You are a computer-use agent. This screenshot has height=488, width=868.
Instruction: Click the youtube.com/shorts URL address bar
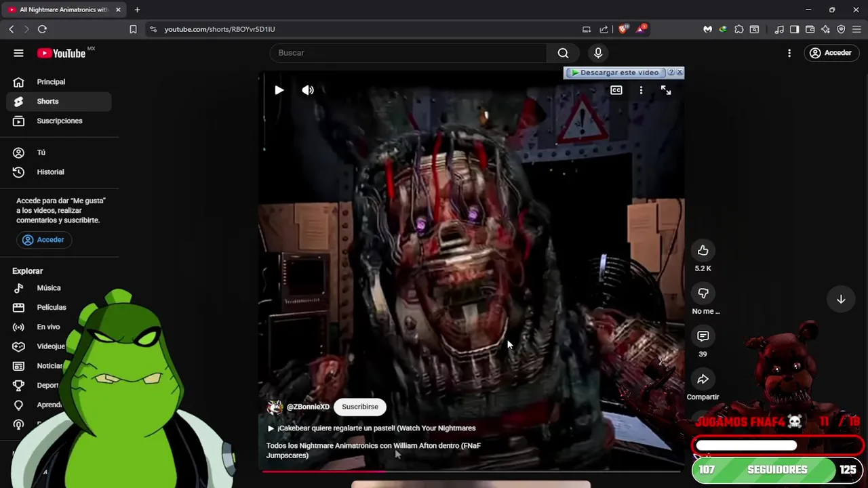point(219,29)
